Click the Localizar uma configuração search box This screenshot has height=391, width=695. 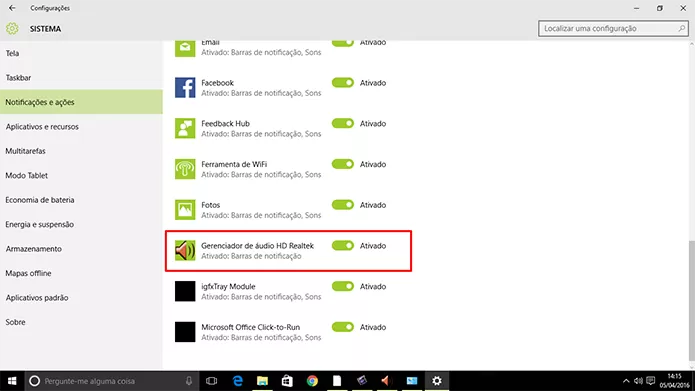coord(613,28)
